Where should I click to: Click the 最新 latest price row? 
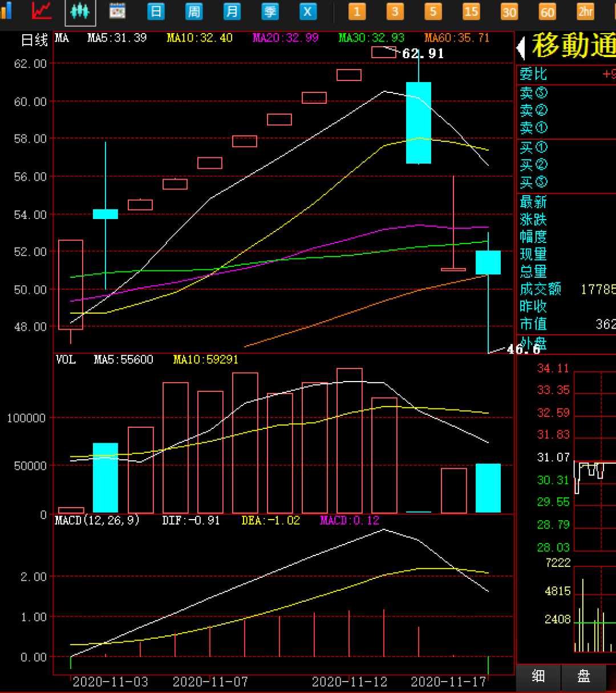[x=566, y=202]
